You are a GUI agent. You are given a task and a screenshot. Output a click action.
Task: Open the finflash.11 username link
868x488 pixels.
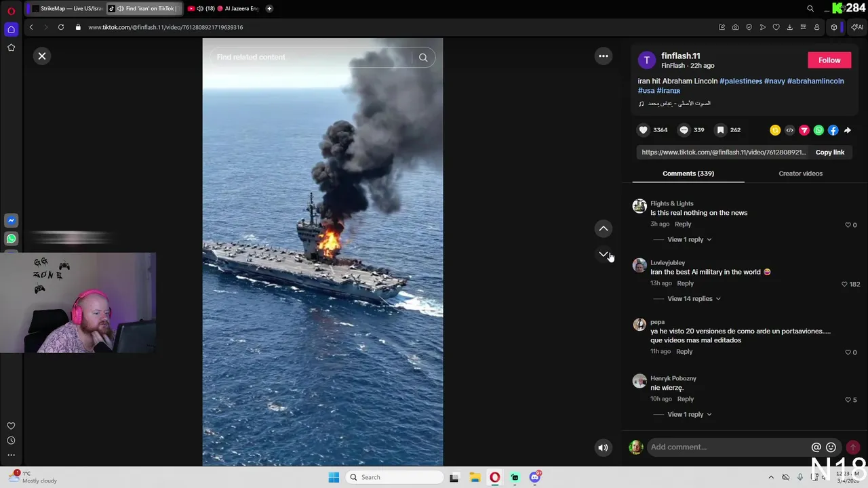tap(681, 56)
